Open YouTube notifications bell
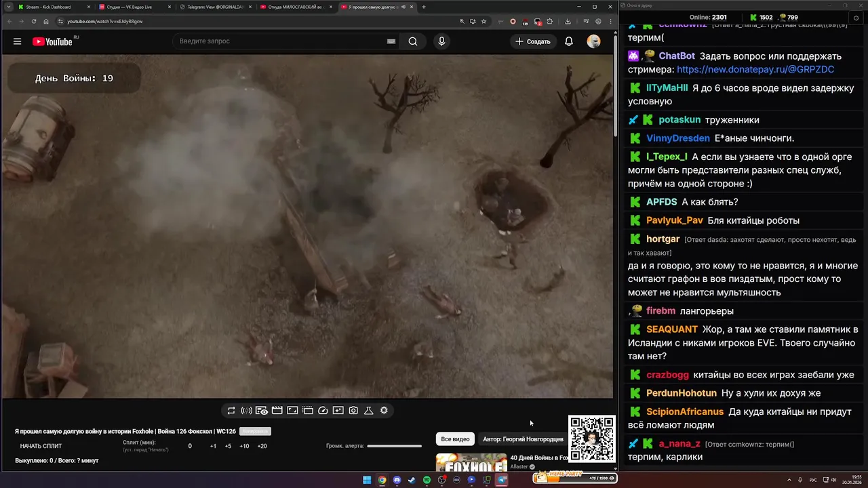This screenshot has height=488, width=868. click(569, 41)
